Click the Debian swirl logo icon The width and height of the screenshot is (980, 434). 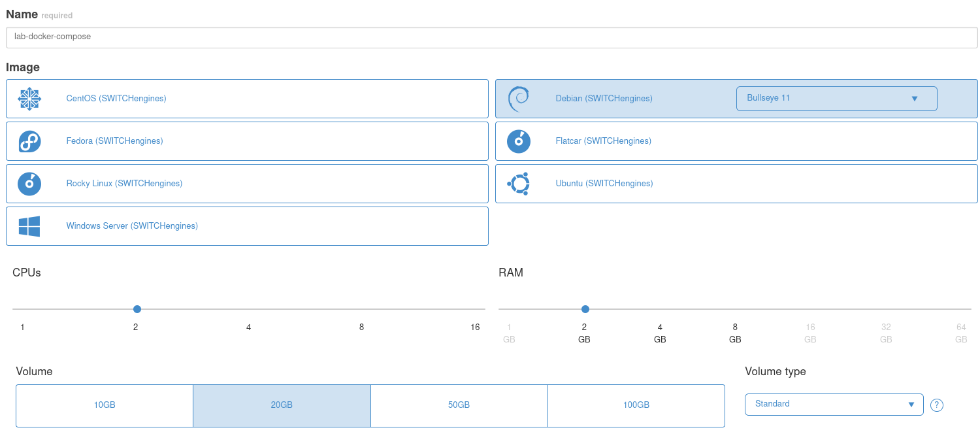pos(519,99)
